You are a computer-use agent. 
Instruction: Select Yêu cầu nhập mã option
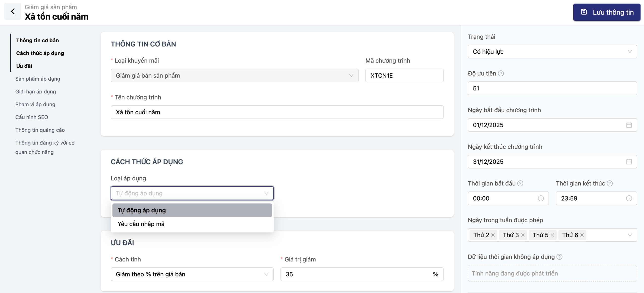coord(141,224)
